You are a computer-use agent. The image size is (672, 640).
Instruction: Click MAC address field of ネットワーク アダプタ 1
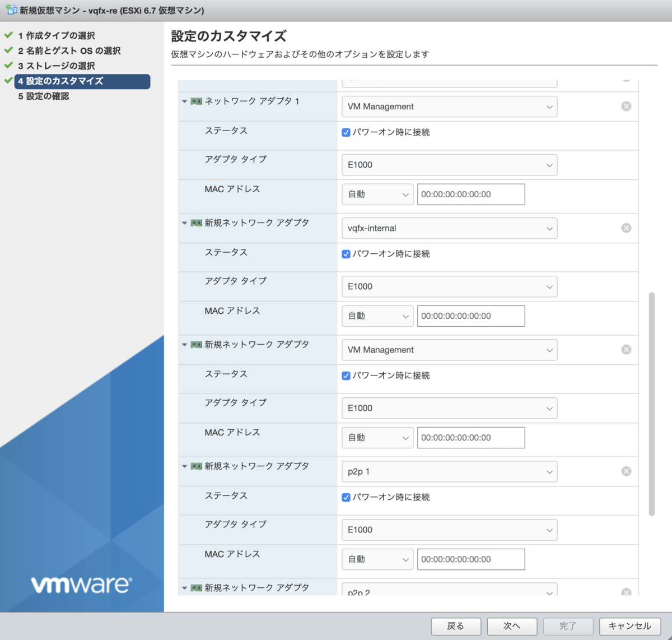471,194
